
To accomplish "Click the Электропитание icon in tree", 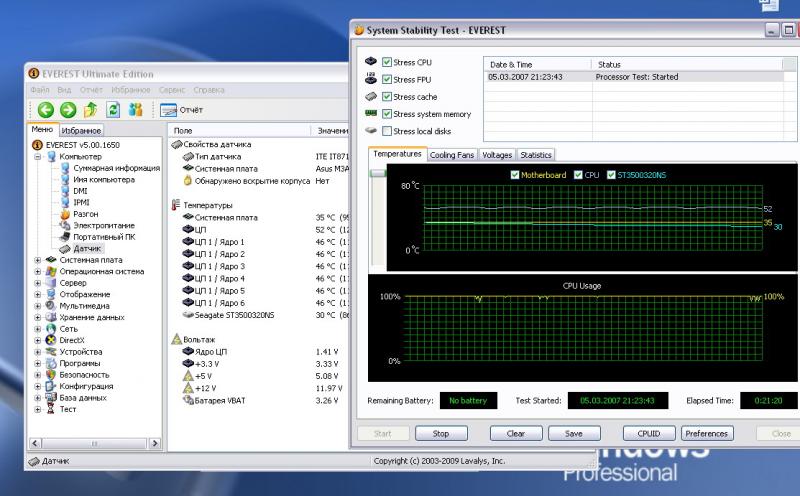I will point(65,226).
